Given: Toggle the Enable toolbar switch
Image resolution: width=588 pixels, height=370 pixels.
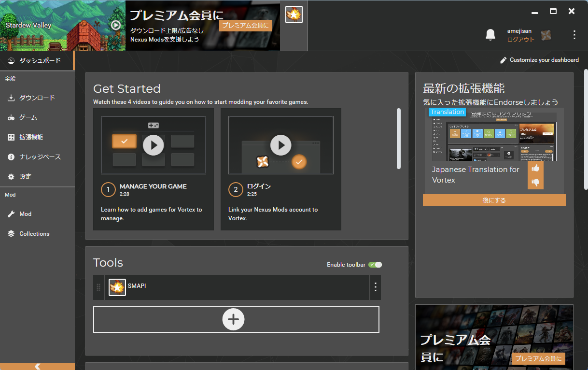Looking at the screenshot, I should 375,264.
